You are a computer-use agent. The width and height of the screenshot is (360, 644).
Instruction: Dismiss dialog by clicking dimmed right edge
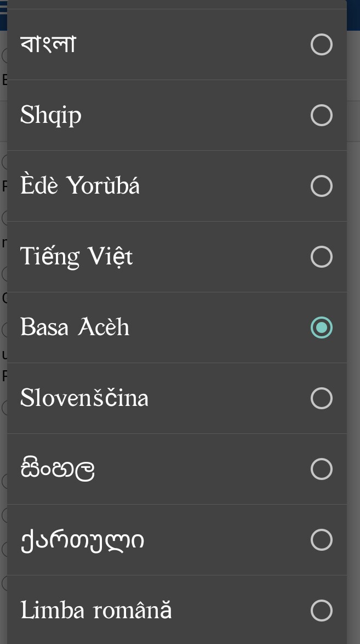[x=354, y=329]
